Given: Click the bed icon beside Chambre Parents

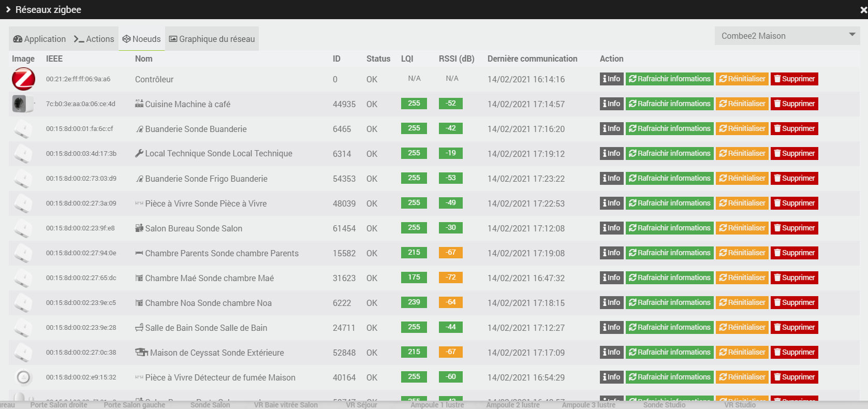Looking at the screenshot, I should (139, 253).
